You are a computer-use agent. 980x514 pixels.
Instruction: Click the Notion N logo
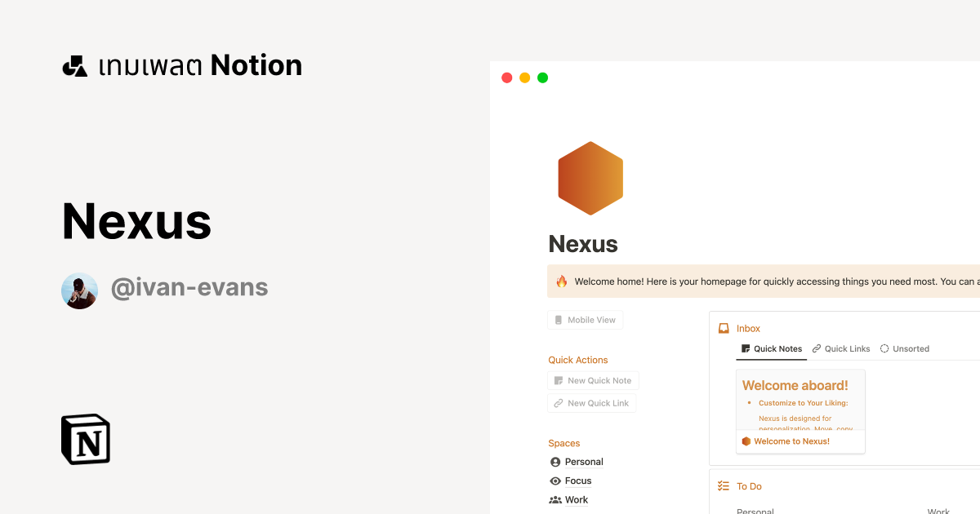click(x=85, y=439)
